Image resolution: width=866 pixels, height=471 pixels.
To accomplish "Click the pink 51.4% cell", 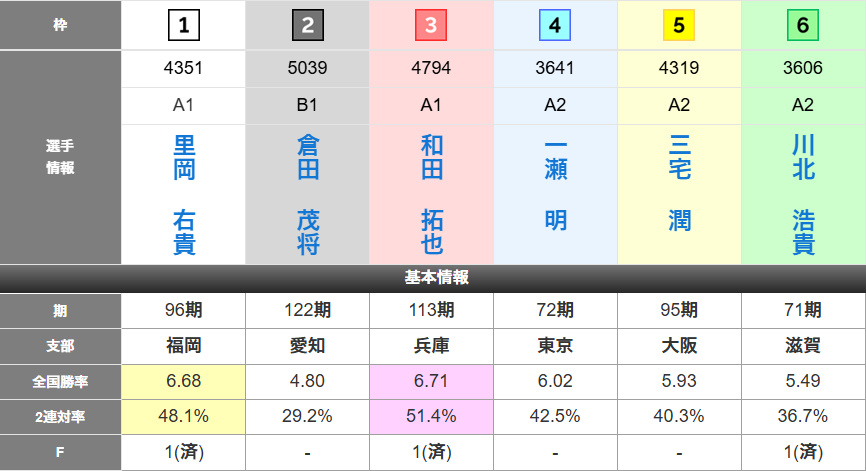I will click(x=431, y=416).
